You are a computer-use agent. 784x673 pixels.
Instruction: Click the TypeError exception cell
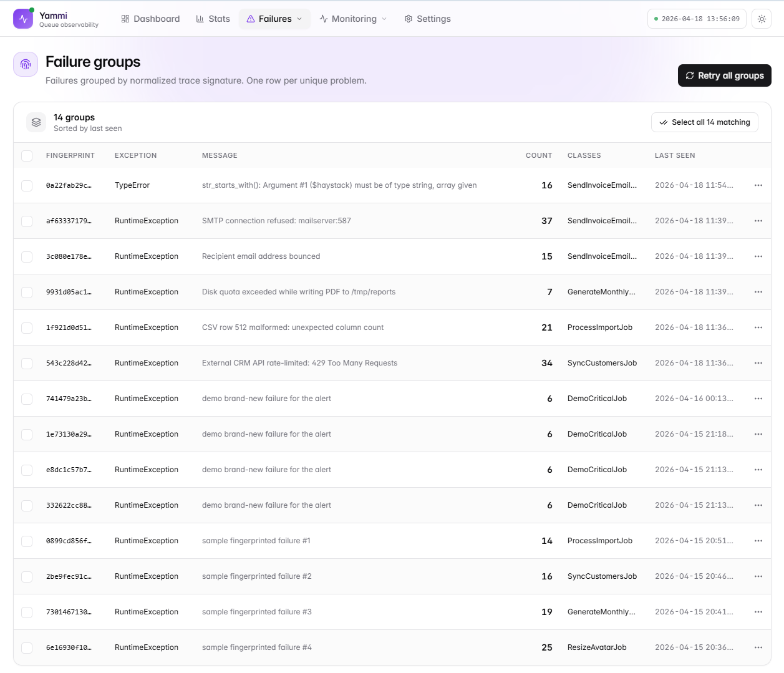(132, 185)
